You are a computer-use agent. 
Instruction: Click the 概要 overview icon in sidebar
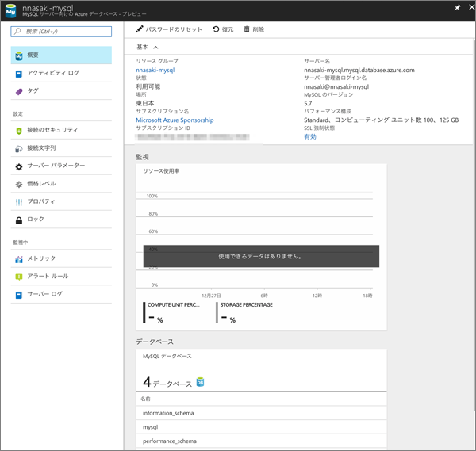[19, 55]
